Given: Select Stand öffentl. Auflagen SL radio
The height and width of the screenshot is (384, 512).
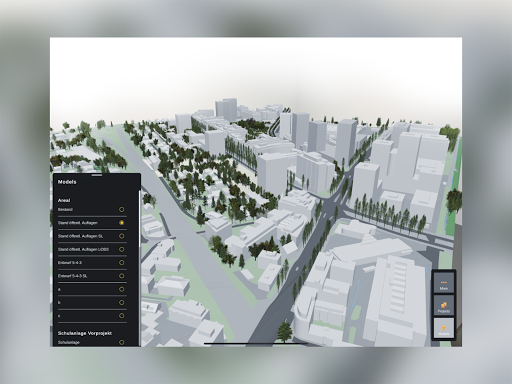Looking at the screenshot, I should tap(122, 236).
